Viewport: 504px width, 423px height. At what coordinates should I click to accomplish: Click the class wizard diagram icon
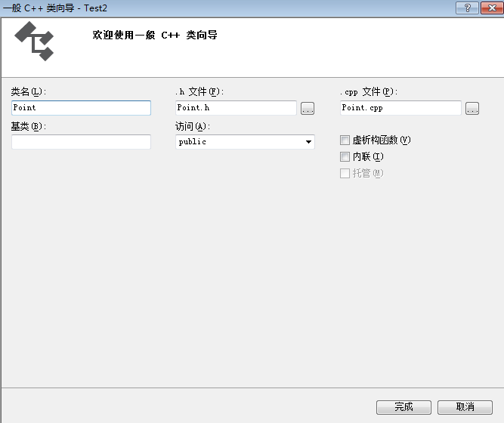(35, 41)
